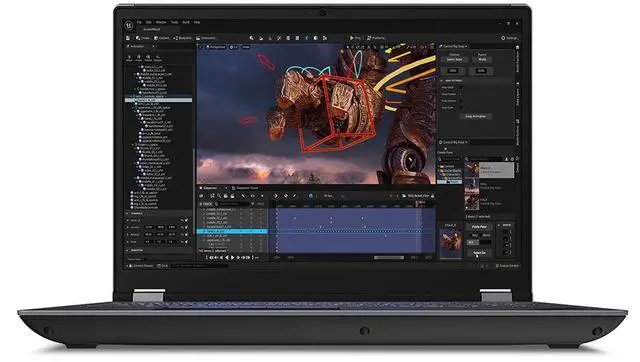Collapse the Control Rig Pose panel header
Image resolution: width=640 pixels, height=362 pixels.
(x=453, y=142)
